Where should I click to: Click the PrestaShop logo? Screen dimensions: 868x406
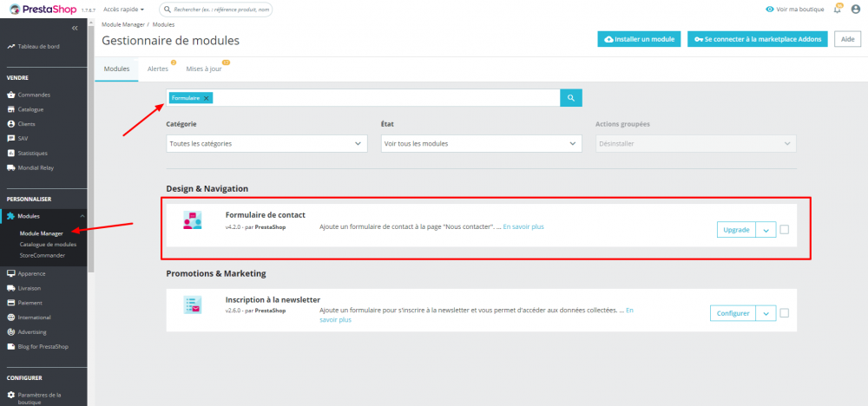click(43, 10)
